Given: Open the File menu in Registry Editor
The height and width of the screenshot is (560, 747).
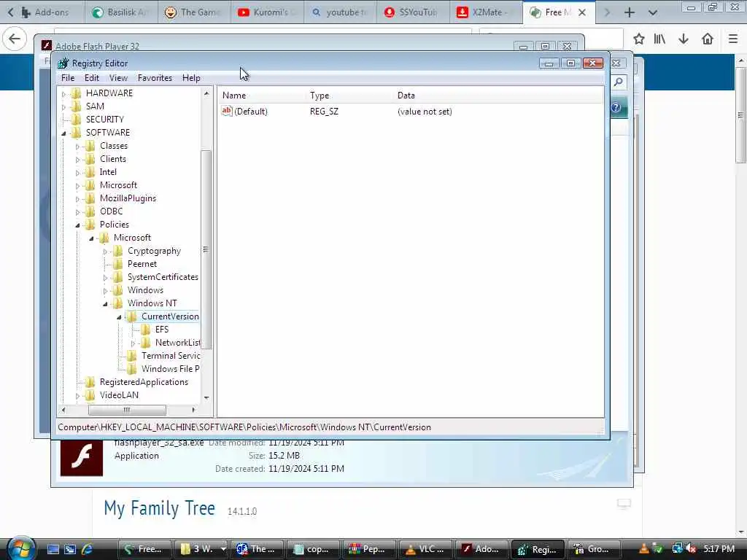Looking at the screenshot, I should click(x=68, y=77).
